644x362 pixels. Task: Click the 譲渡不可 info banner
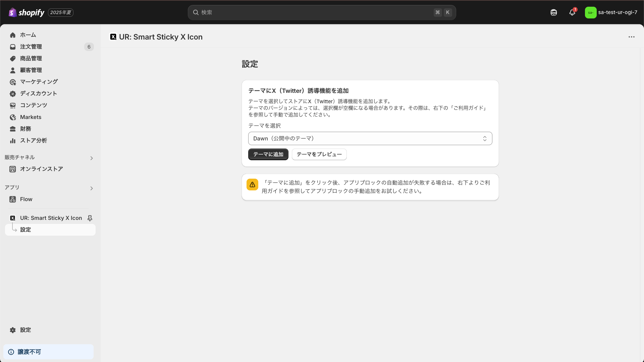pos(48,352)
